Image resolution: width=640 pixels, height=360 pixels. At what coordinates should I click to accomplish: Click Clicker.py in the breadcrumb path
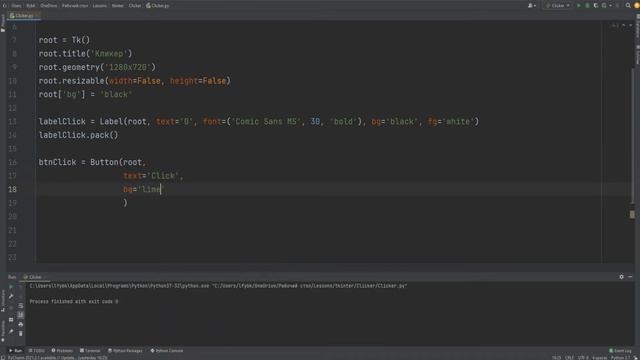158,6
